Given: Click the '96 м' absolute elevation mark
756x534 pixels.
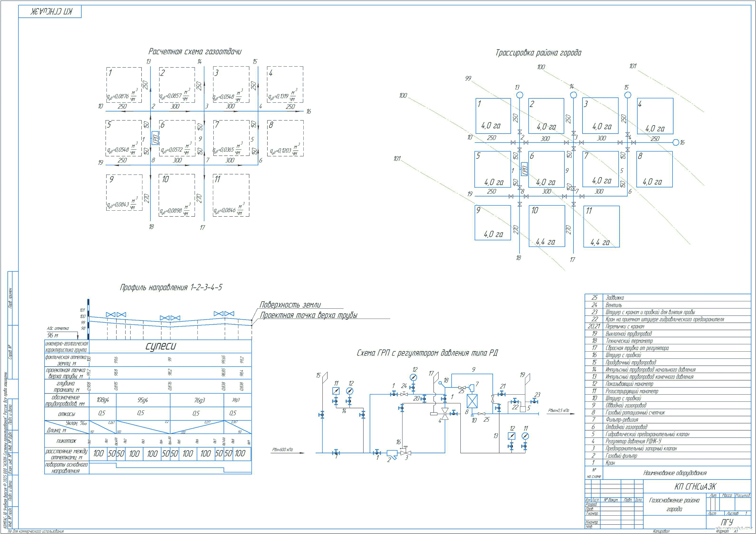Looking at the screenshot, I should [x=53, y=335].
